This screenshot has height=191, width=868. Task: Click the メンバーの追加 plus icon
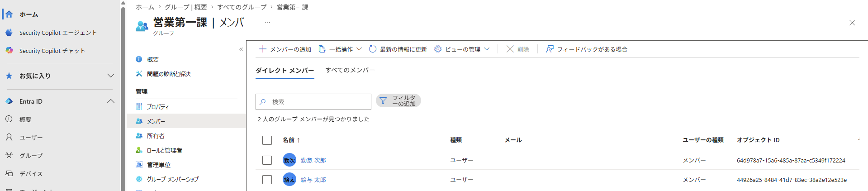coord(262,49)
